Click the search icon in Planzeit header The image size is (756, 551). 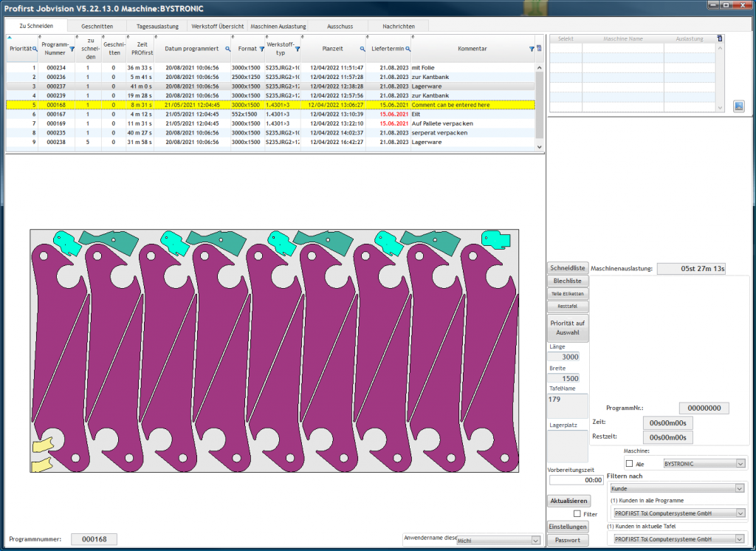[x=362, y=49]
